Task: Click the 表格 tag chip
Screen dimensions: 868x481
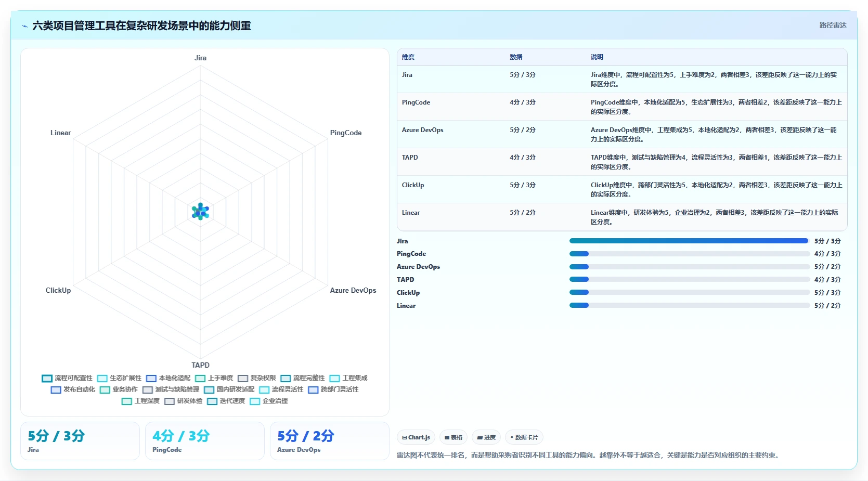Action: coord(454,437)
